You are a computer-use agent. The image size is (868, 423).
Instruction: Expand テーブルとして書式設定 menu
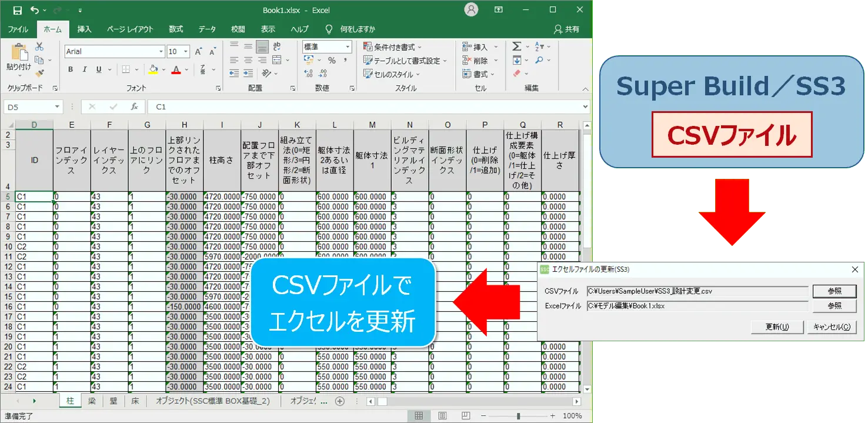405,61
